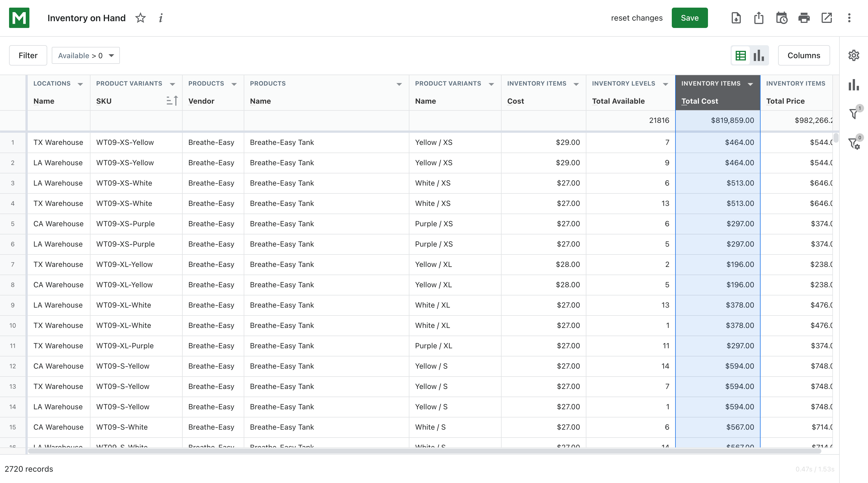
Task: Open the three-dot more options menu
Action: (849, 18)
